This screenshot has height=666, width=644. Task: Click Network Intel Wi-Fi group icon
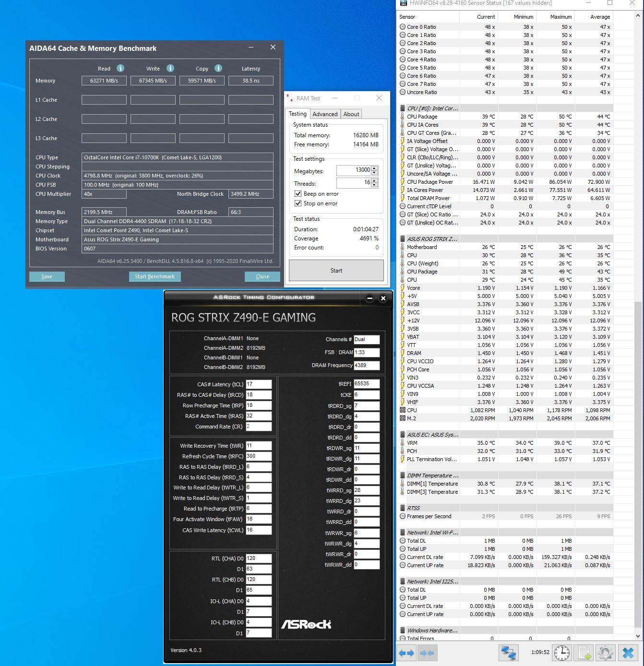point(403,533)
